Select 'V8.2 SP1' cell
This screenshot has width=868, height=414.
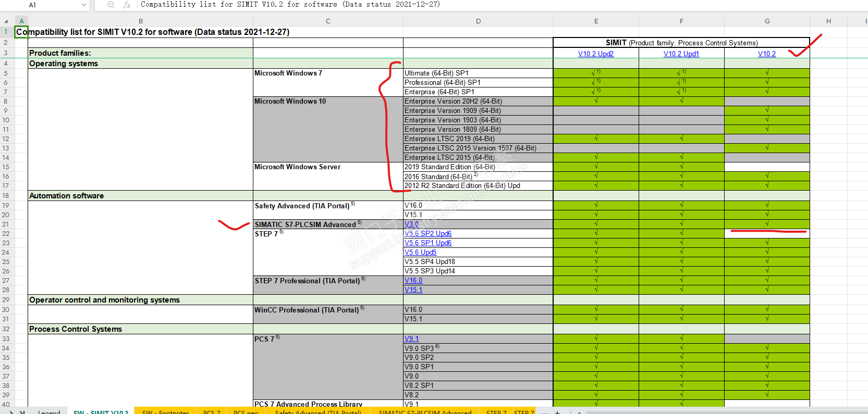pyautogui.click(x=478, y=386)
